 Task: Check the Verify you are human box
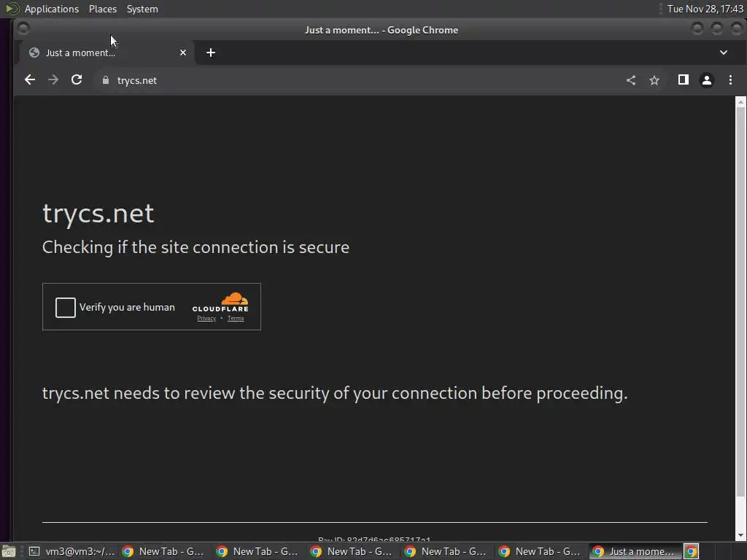click(65, 307)
